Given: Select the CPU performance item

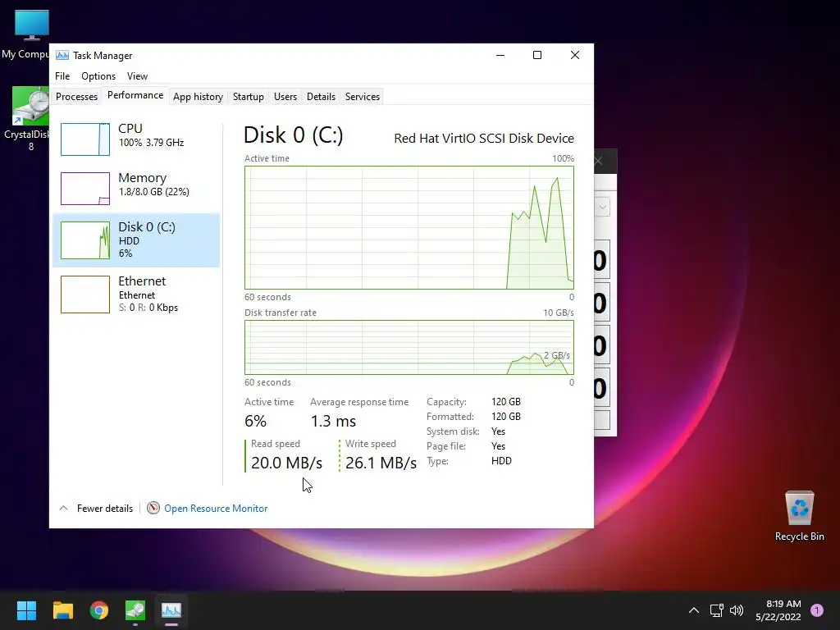Looking at the screenshot, I should [x=136, y=138].
